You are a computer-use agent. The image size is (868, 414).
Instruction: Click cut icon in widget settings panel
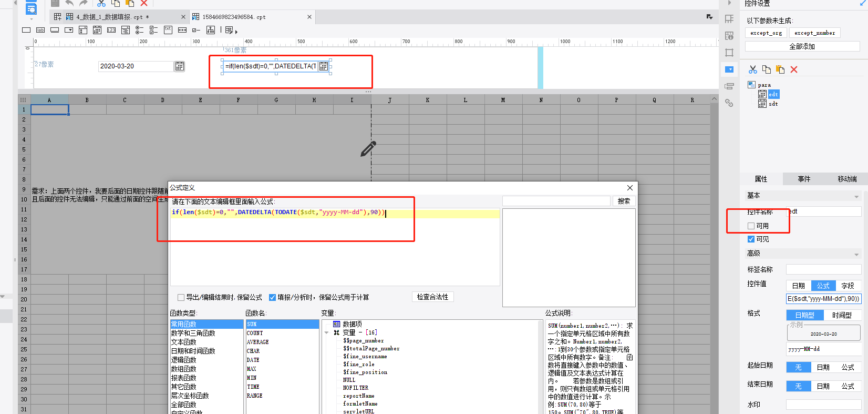coord(753,69)
